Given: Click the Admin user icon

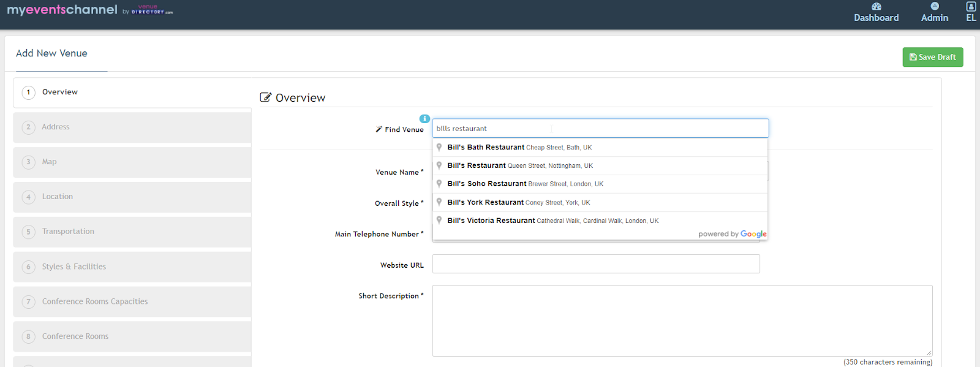Looking at the screenshot, I should 935,6.
